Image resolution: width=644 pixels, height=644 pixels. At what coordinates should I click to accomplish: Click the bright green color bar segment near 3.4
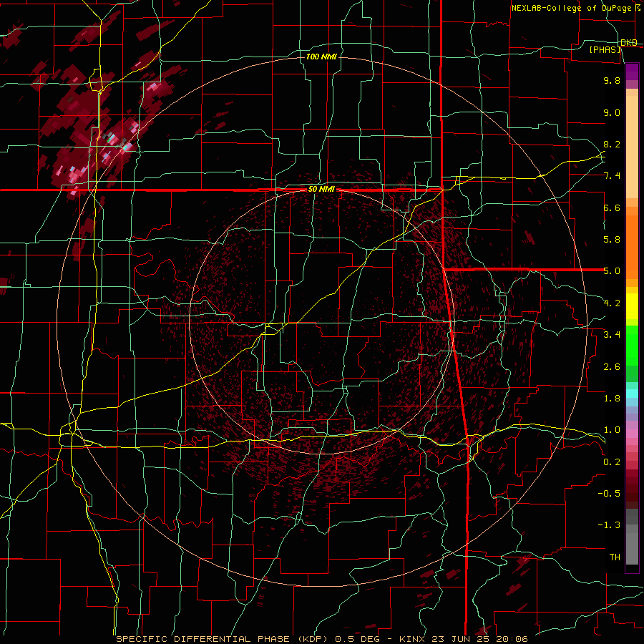(x=632, y=346)
